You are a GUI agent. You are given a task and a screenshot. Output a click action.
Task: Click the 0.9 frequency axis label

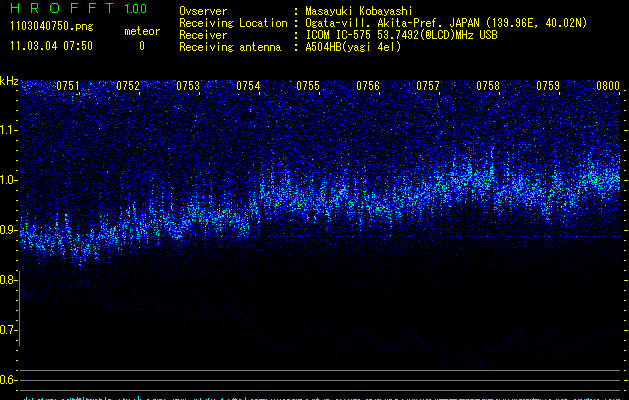coord(9,230)
